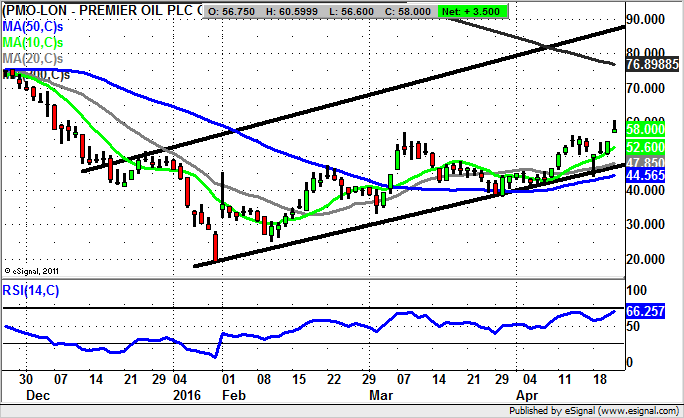
Task: Click the 40.000 price axis label
Action: click(646, 190)
